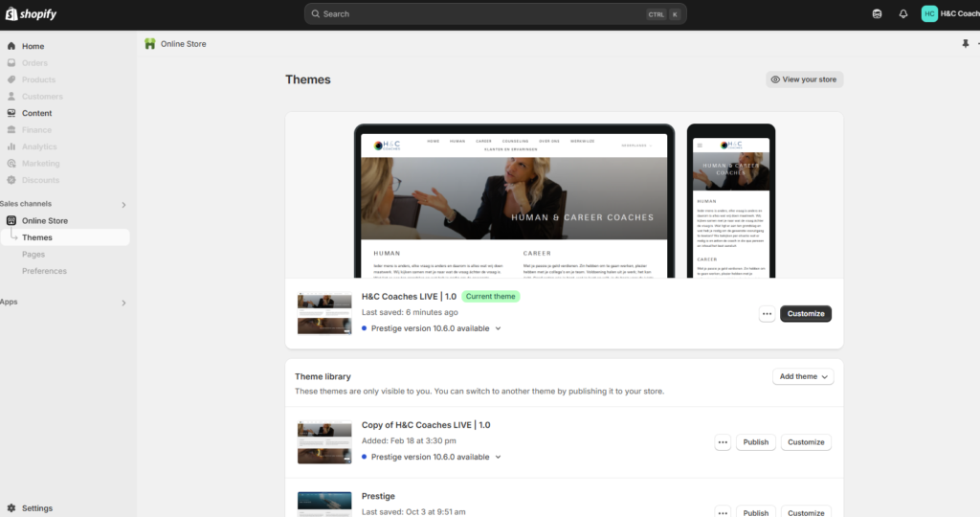
Task: Click the Products tag icon
Action: pos(11,79)
